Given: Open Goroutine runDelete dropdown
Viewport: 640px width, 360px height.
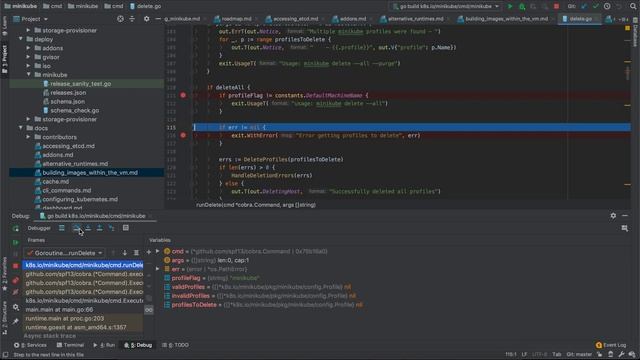Looking at the screenshot, I should tap(64, 253).
